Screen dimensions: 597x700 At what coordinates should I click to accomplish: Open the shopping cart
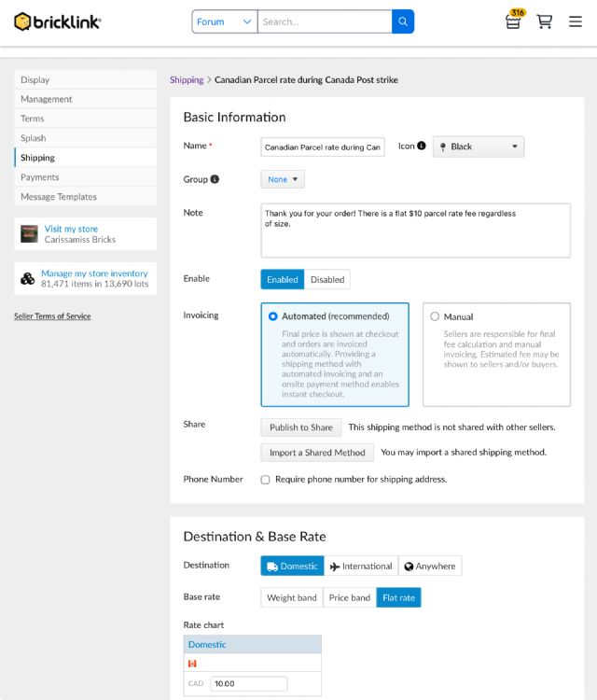click(x=545, y=21)
